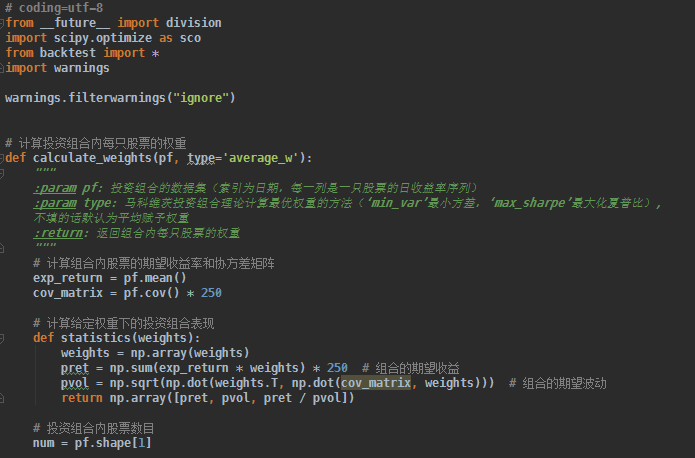
Task: Click the fold end marker at import warnings
Action: coord(4,68)
